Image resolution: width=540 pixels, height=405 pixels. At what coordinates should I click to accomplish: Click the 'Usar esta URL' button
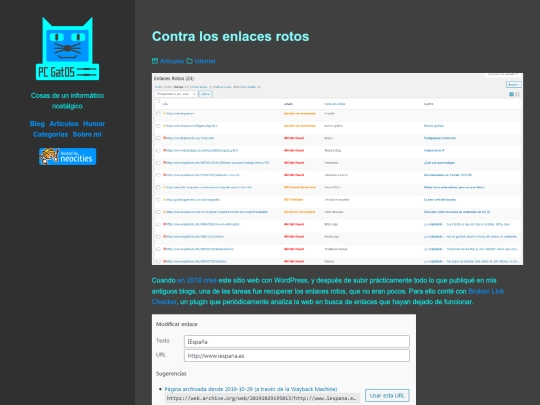click(387, 396)
